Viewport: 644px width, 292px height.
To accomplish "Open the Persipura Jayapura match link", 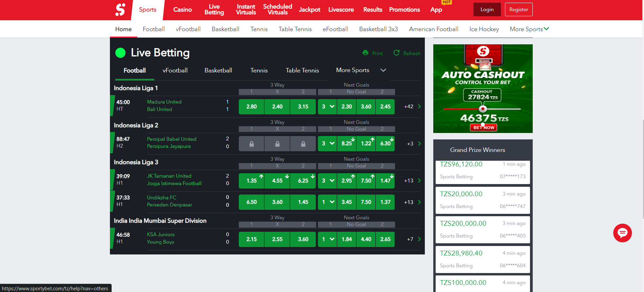I will (x=169, y=146).
